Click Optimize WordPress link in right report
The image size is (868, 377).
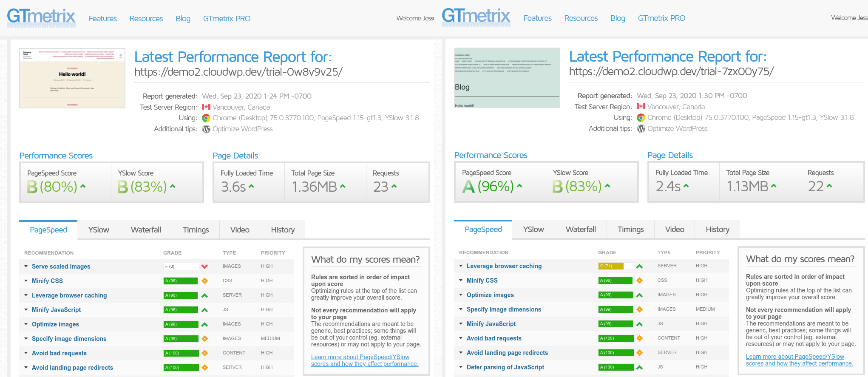click(677, 129)
